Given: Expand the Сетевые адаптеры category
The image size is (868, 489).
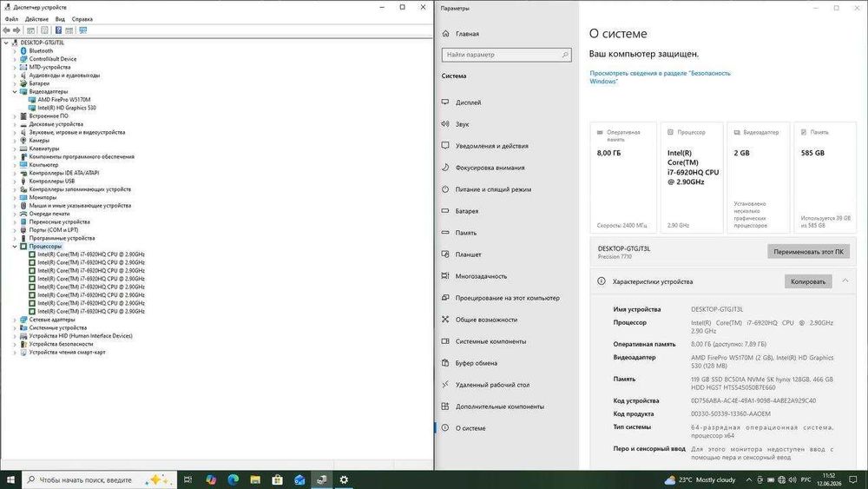Looking at the screenshot, I should click(15, 320).
